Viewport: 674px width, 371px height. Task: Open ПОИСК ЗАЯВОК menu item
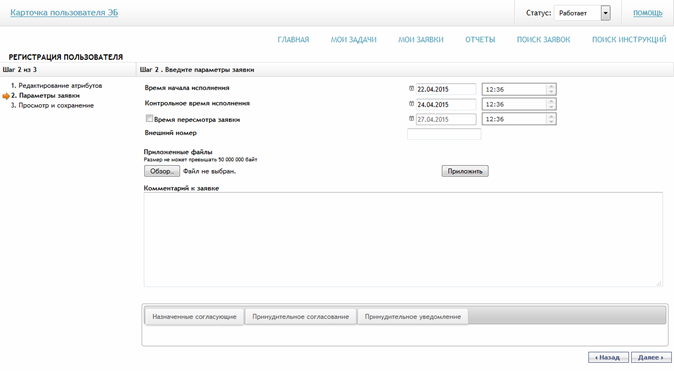click(x=543, y=40)
